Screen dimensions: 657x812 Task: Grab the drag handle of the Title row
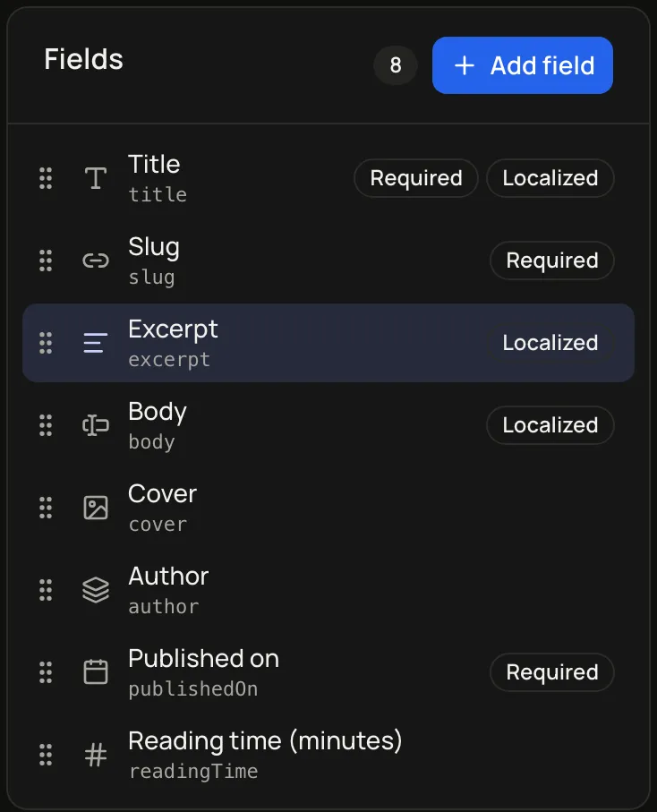click(46, 178)
